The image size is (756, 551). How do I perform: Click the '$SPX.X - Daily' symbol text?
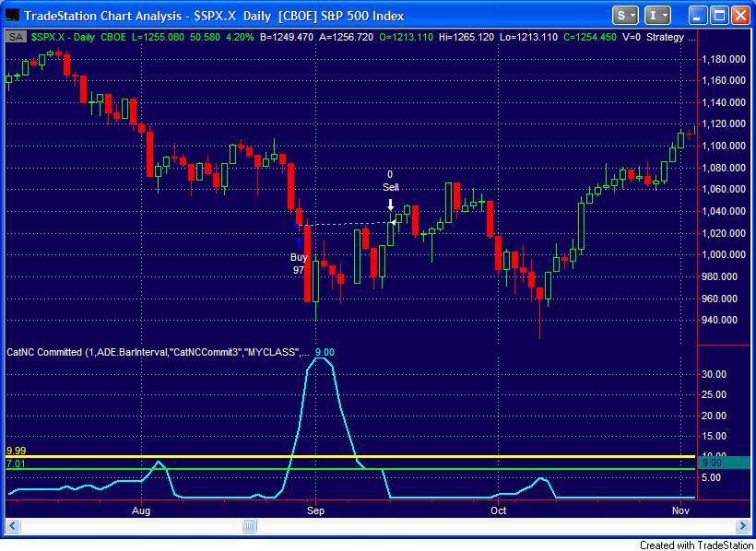click(x=64, y=37)
